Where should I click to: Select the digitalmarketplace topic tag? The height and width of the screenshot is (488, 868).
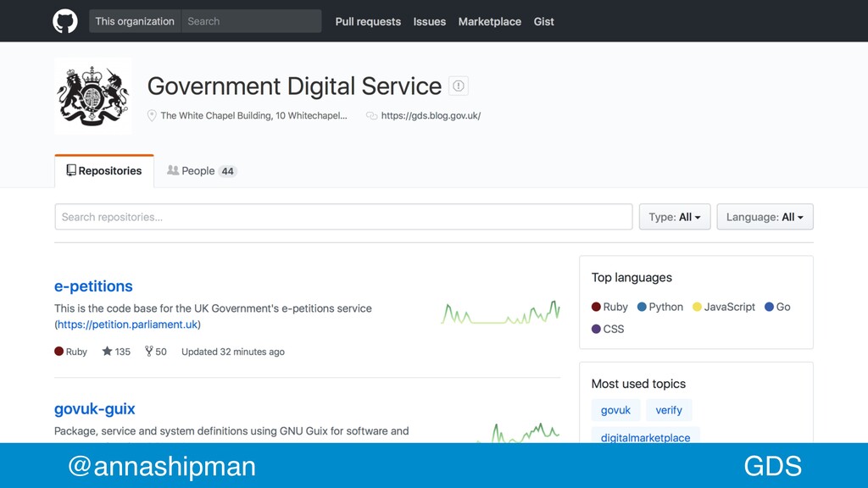pos(645,436)
